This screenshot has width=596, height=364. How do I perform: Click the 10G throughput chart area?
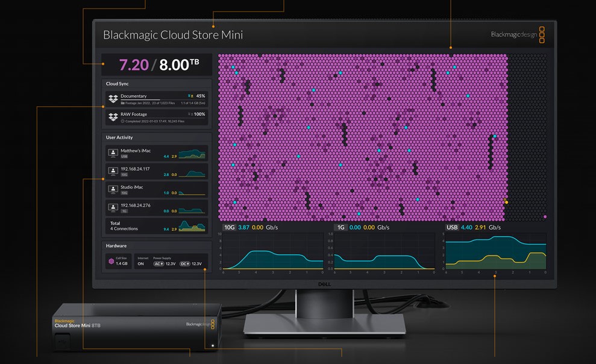coord(273,251)
